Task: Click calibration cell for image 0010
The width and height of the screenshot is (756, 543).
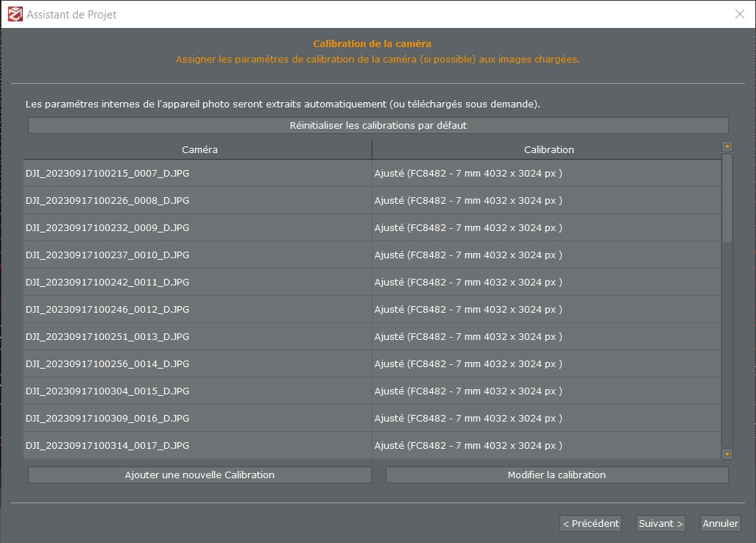Action: [547, 255]
